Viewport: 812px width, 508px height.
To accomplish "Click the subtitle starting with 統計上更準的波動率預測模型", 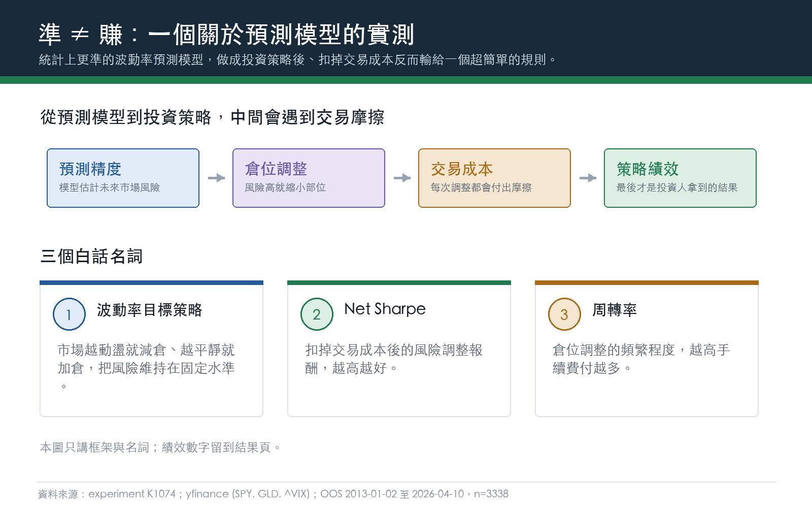I will tap(297, 60).
